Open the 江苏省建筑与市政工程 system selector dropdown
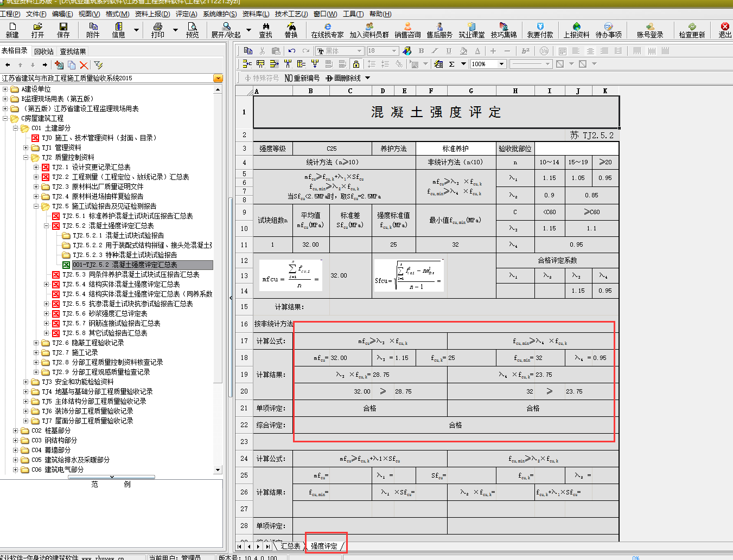 (x=218, y=78)
